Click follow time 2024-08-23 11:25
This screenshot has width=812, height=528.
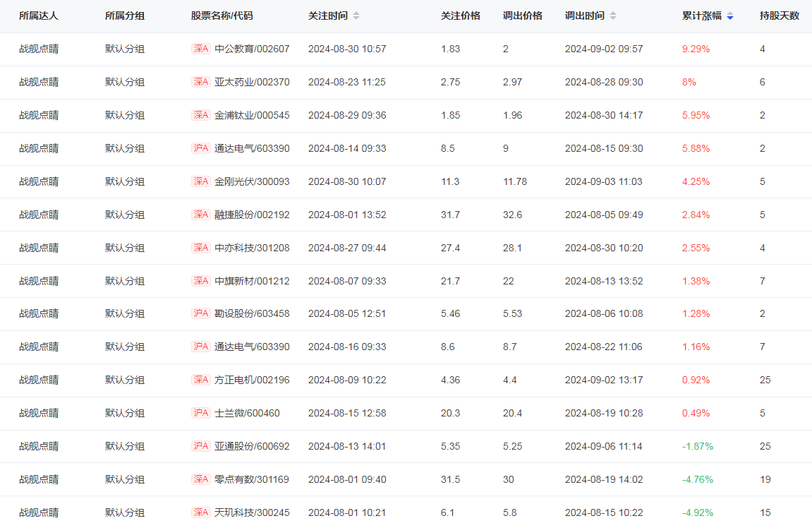(347, 82)
